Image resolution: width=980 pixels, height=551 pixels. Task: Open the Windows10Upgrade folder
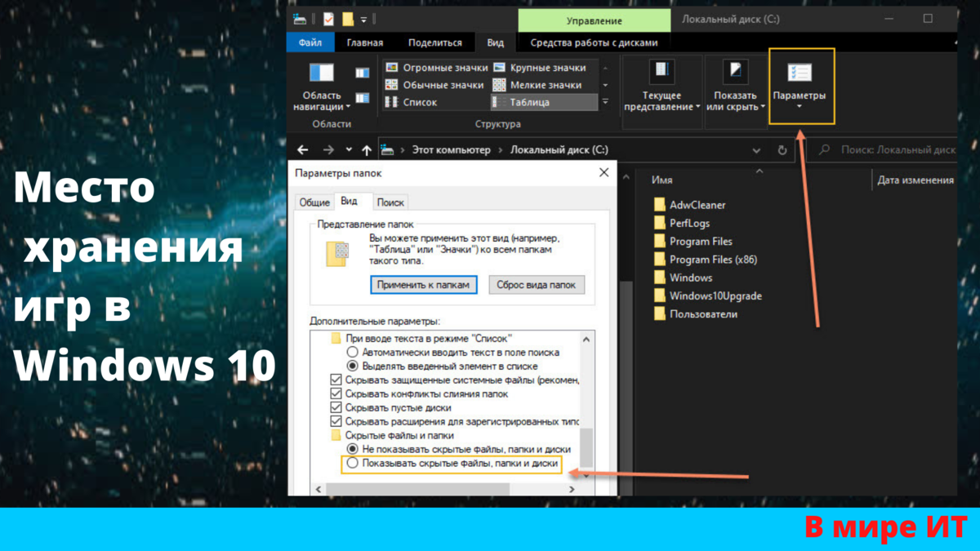pyautogui.click(x=708, y=295)
